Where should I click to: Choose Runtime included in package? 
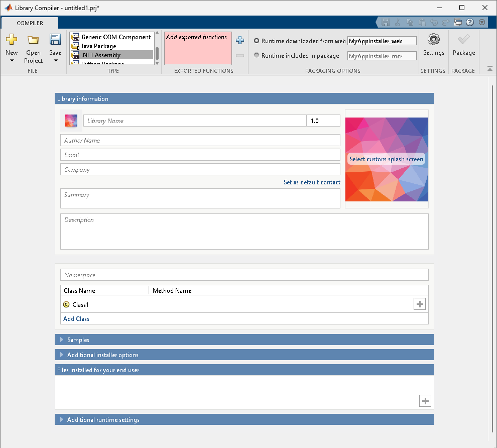(x=256, y=56)
